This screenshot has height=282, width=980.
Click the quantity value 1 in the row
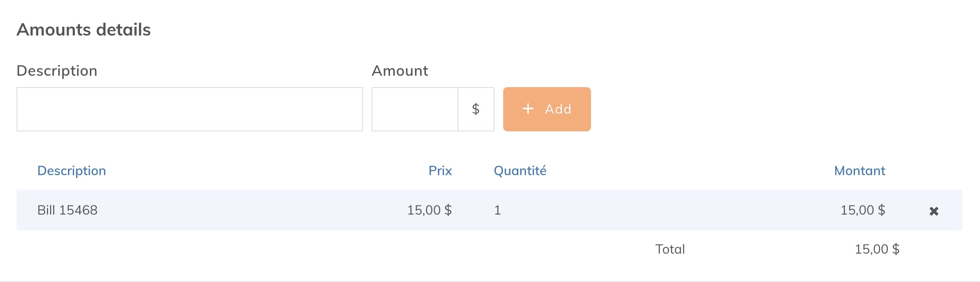click(497, 210)
